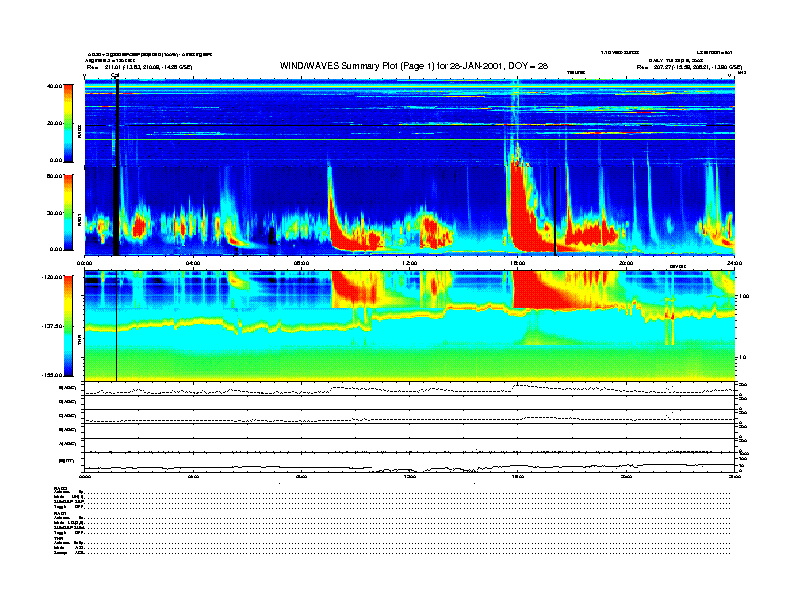
Task: Click 24:00 tick label under RAD1 spectrogram
Action: pos(734,263)
